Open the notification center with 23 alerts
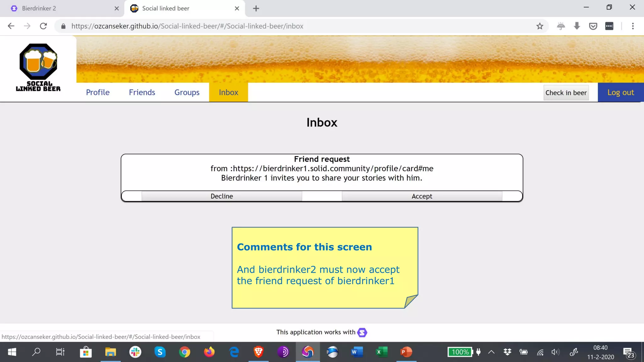This screenshot has width=644, height=362. pos(629,353)
